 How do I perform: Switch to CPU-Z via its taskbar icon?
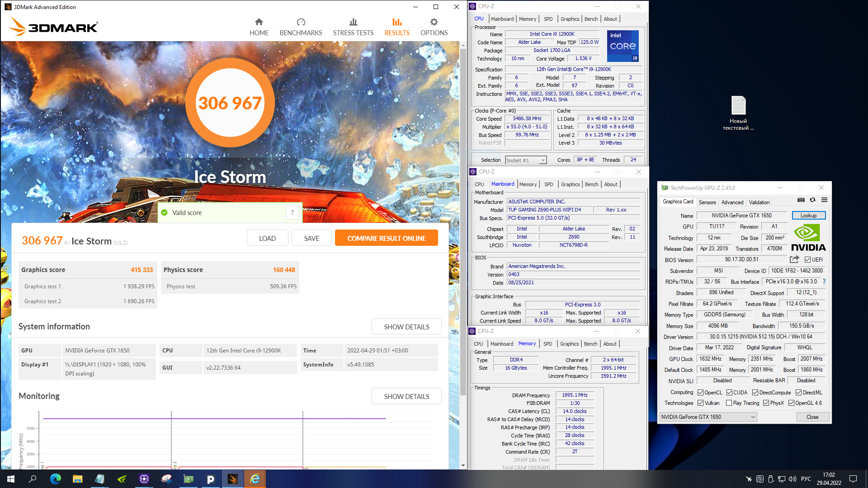pyautogui.click(x=144, y=479)
